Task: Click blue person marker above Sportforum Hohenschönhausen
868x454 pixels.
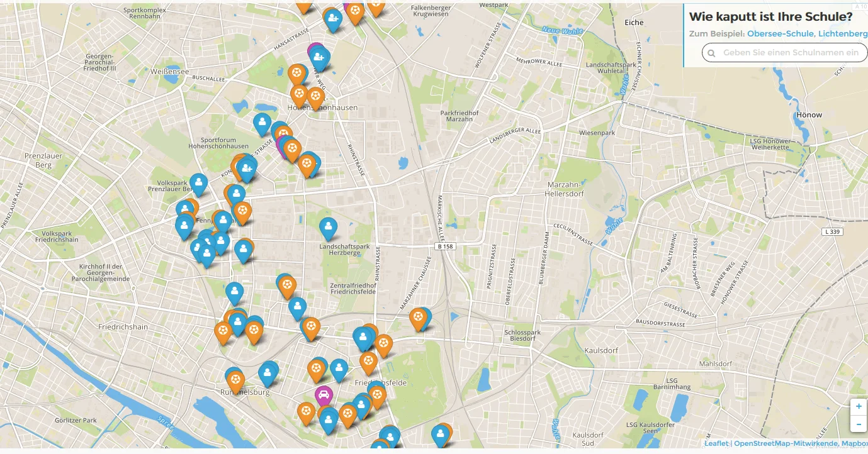Action: [x=262, y=123]
